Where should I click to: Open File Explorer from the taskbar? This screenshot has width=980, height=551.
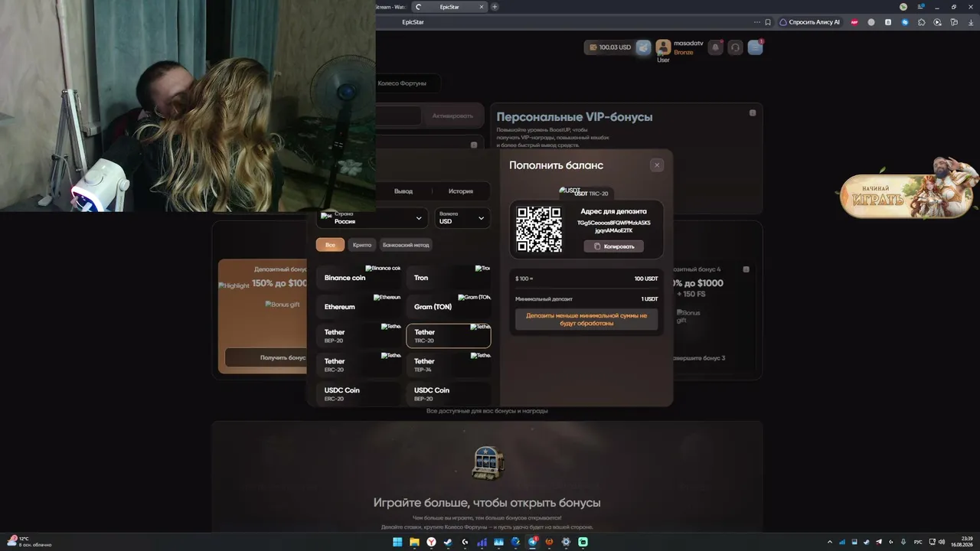pyautogui.click(x=414, y=542)
